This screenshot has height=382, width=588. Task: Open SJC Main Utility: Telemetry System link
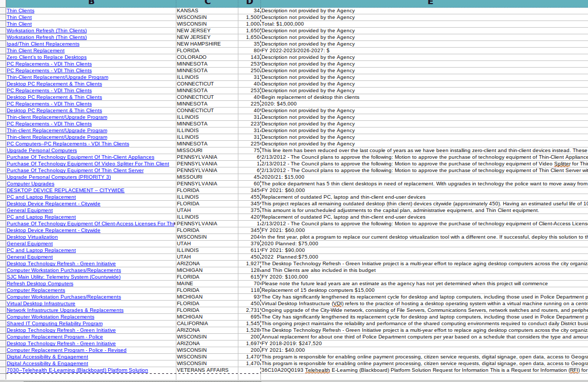64,277
